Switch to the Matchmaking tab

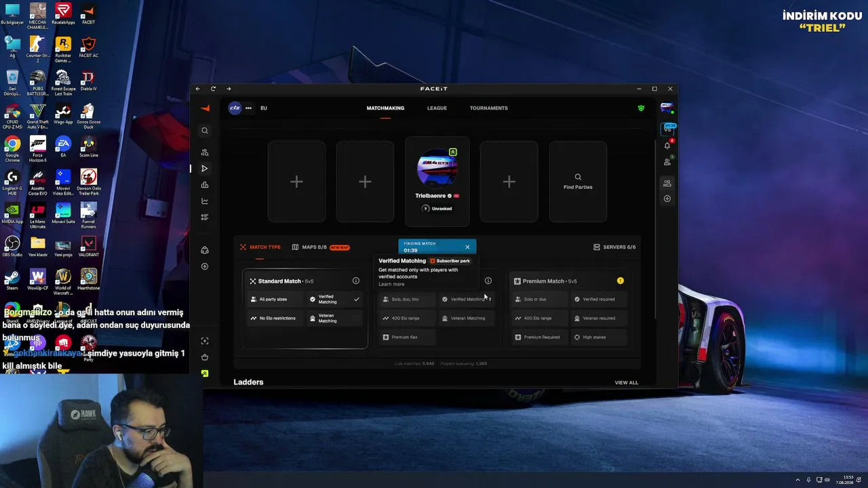pyautogui.click(x=385, y=108)
